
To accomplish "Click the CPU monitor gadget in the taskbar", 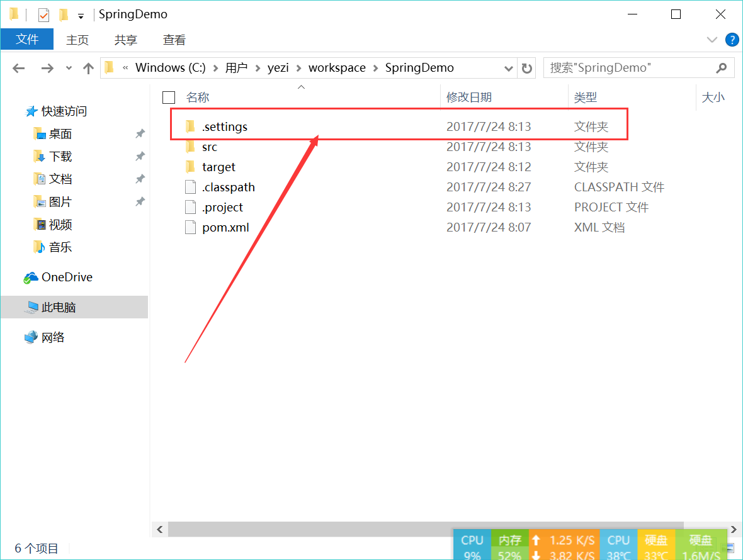I will point(472,544).
